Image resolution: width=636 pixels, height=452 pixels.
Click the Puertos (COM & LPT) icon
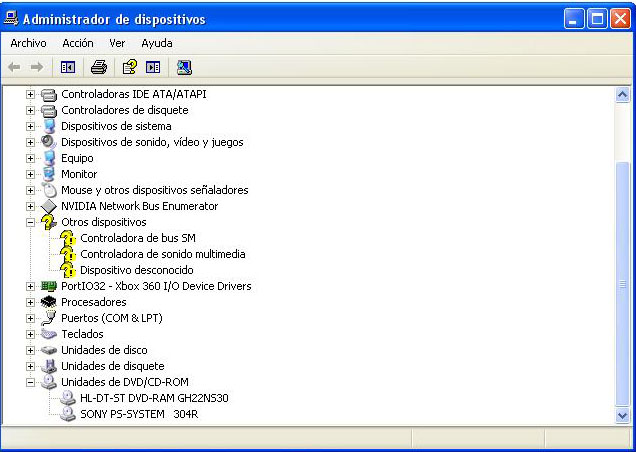point(49,318)
